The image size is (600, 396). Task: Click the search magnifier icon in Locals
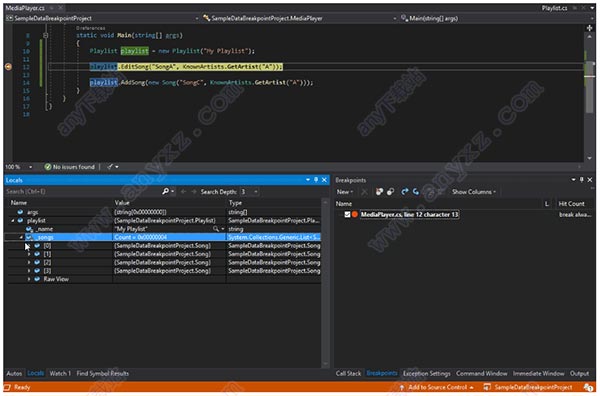[165, 191]
